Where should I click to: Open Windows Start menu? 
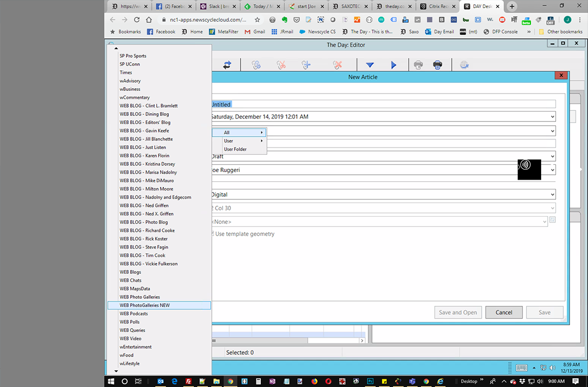tap(111, 381)
